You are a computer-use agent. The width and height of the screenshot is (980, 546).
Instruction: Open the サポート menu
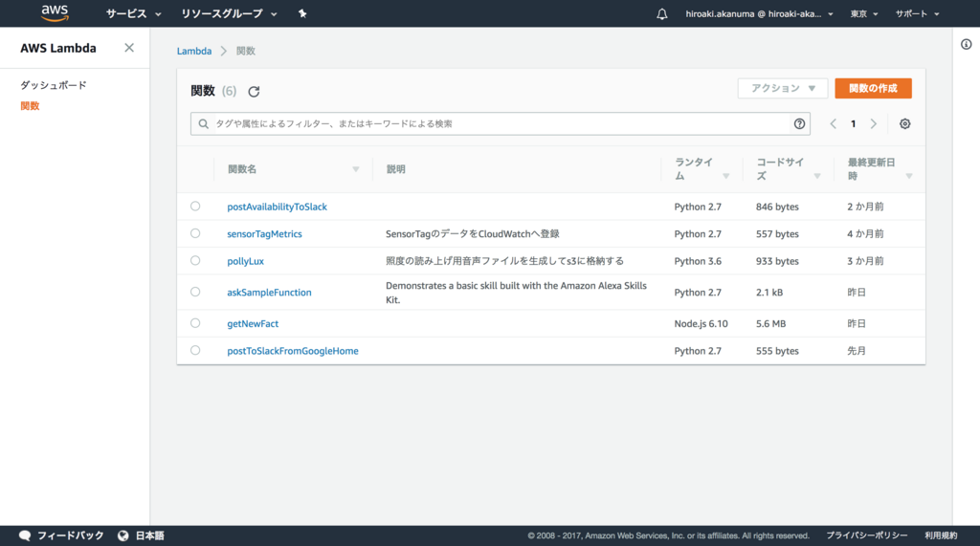coord(917,13)
